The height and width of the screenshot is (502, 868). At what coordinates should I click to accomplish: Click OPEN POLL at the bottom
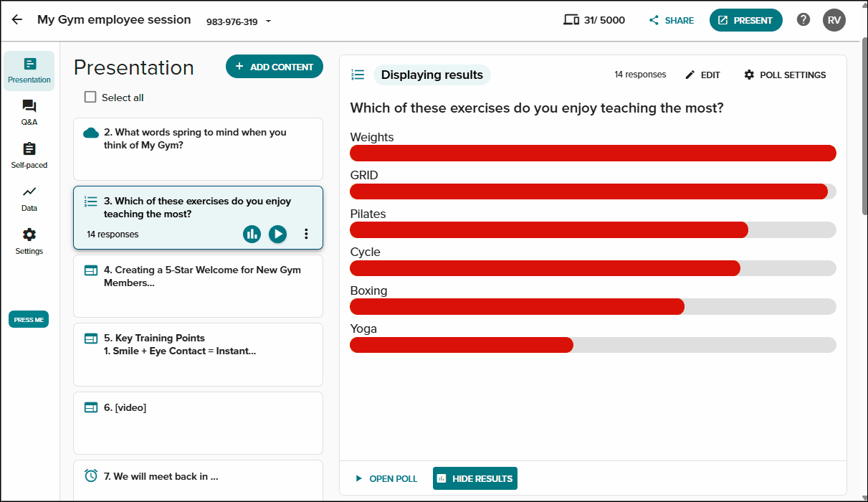[386, 478]
